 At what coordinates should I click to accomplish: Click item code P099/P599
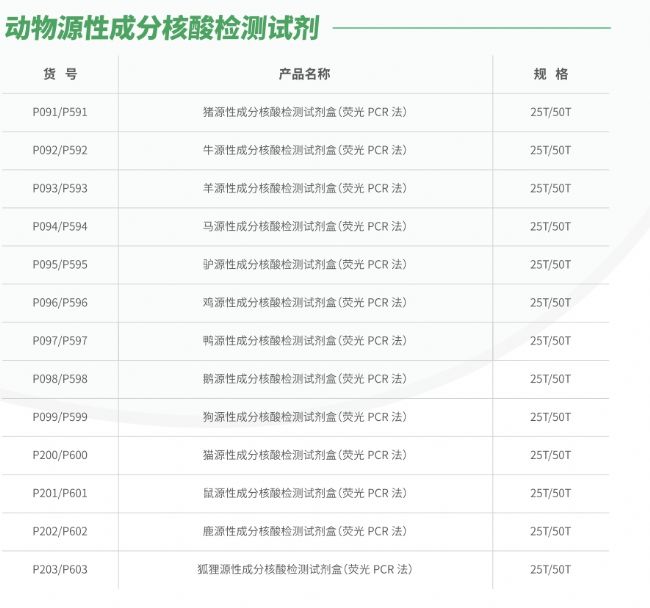click(x=60, y=417)
